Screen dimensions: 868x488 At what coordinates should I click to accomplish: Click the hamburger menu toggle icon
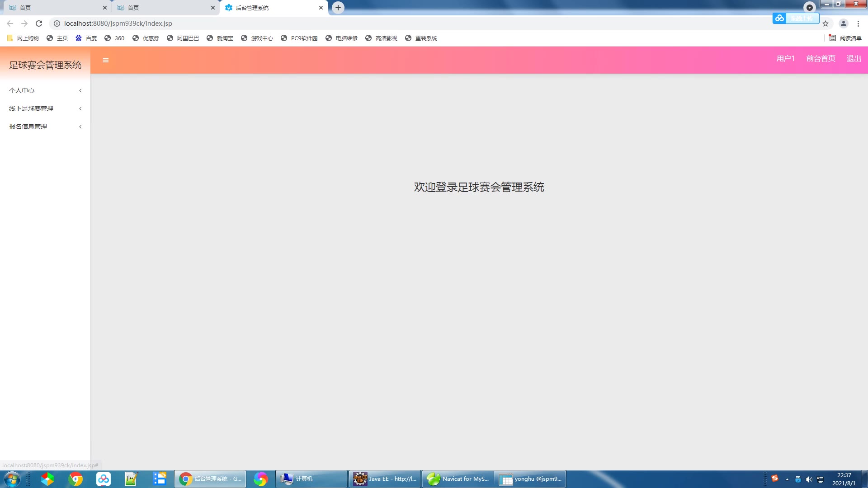tap(105, 60)
